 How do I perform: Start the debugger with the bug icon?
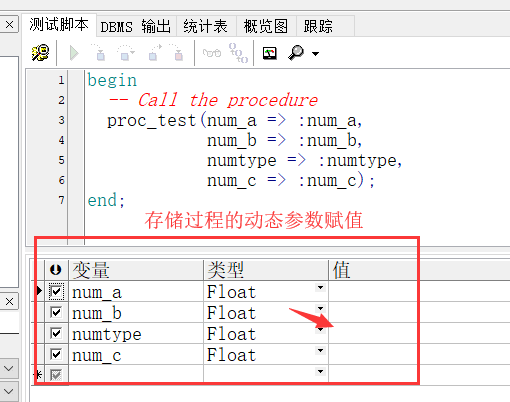pyautogui.click(x=41, y=53)
